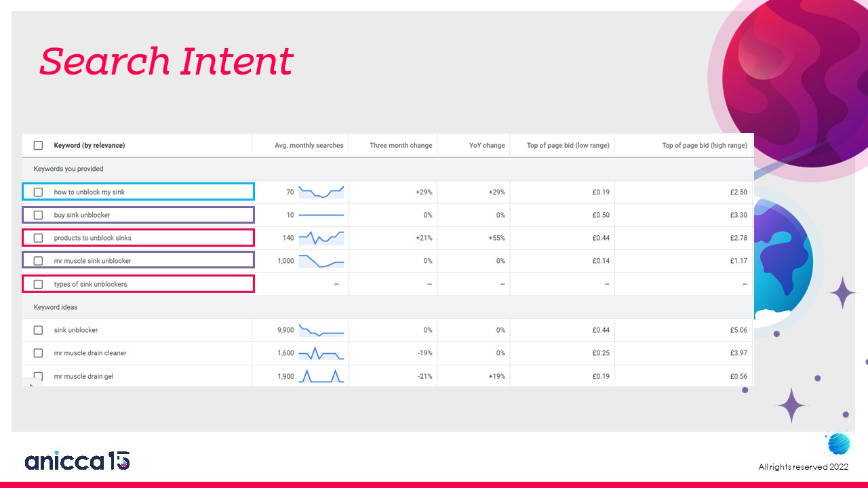This screenshot has height=488, width=868.
Task: Check the 'sink unblocker' keyword idea checkbox
Action: coord(38,330)
